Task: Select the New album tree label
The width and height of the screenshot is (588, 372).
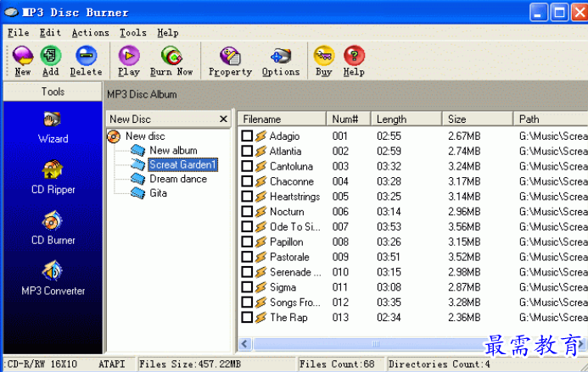Action: pyautogui.click(x=173, y=151)
